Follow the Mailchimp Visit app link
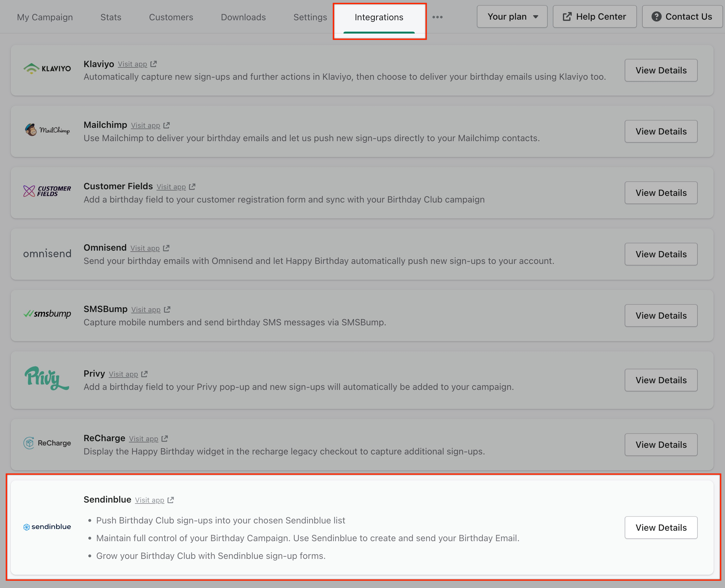Screen dimensions: 725x588 (x=145, y=125)
